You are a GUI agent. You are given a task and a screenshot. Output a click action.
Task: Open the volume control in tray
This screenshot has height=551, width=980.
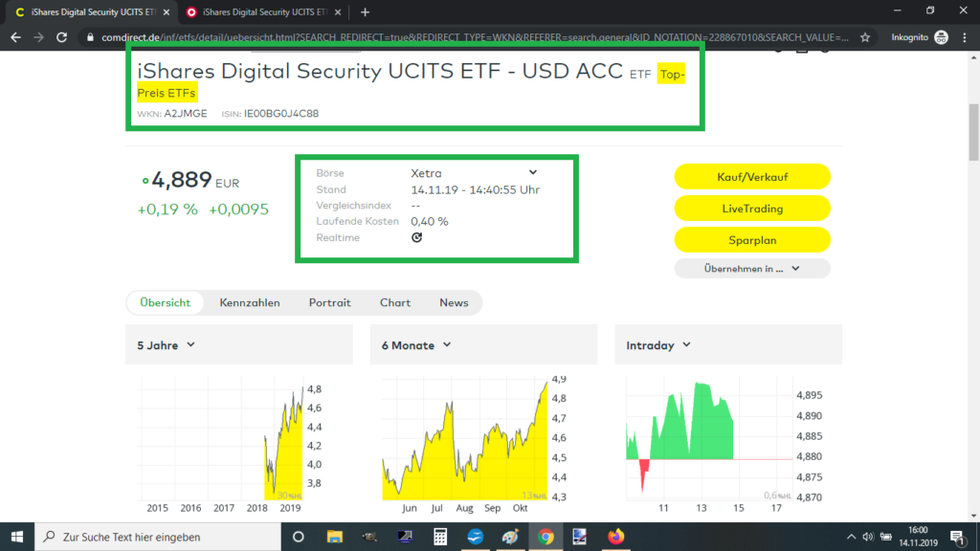coord(867,537)
